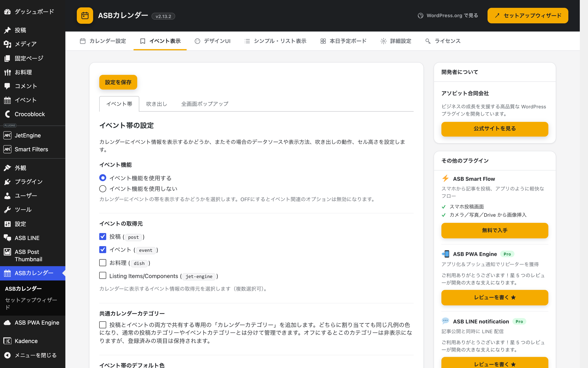Enable the 共通カレンダーカテゴリー checkbox
Image resolution: width=588 pixels, height=368 pixels.
pos(103,325)
